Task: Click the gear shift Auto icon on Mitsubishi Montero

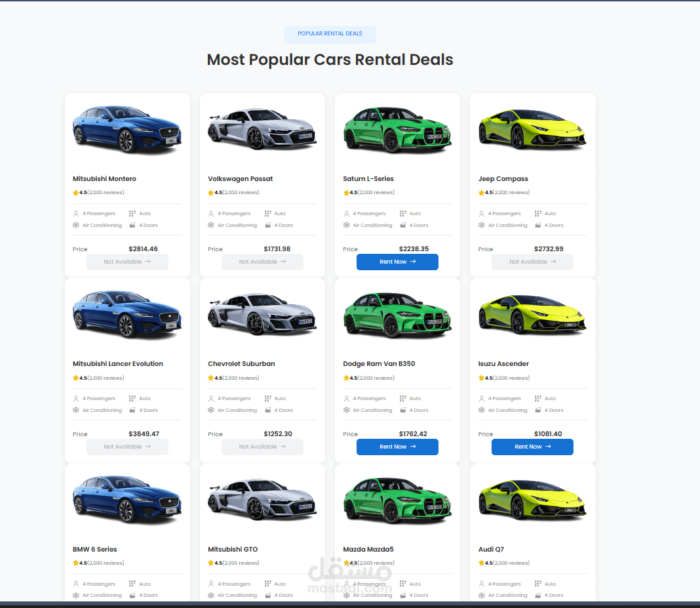Action: coord(132,214)
